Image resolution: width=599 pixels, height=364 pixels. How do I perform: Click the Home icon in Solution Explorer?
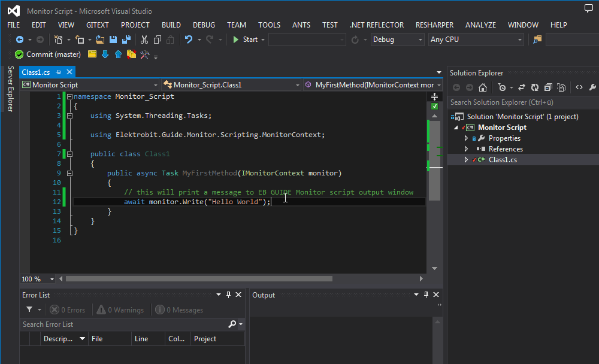(x=483, y=87)
